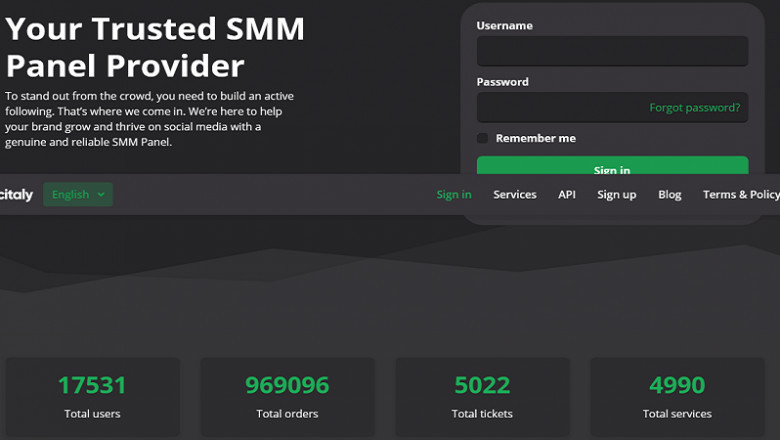Viewport: 780px width, 440px height.
Task: Visit the Blog navigation link
Action: coord(670,195)
